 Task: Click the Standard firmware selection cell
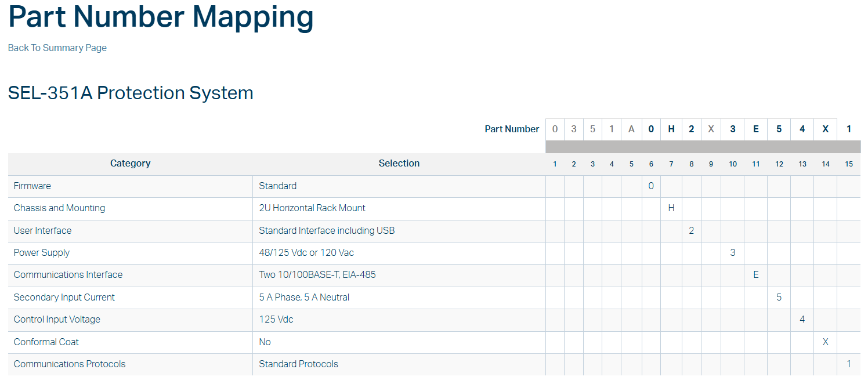pyautogui.click(x=399, y=186)
